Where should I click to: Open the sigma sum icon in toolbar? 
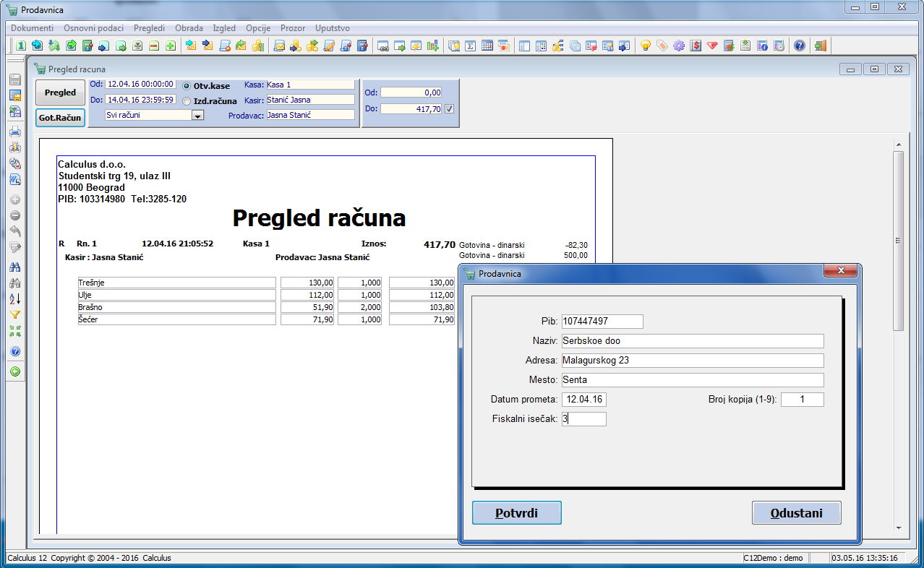pos(470,46)
